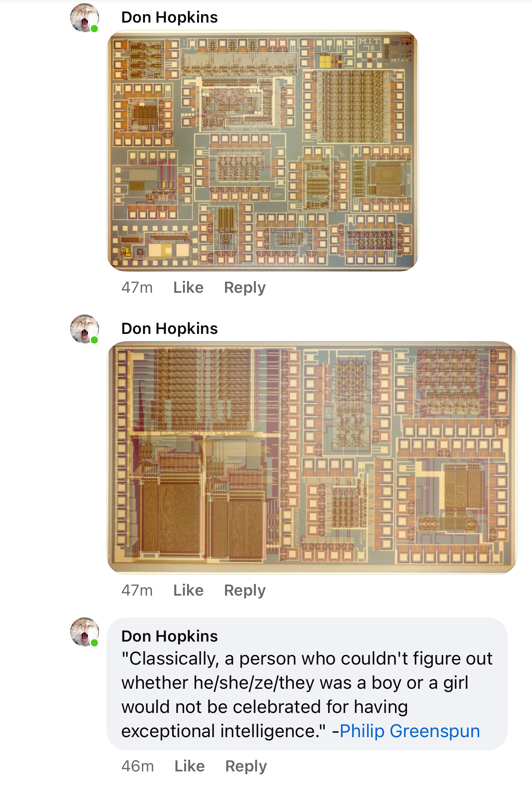532x792 pixels.
Task: Like the M.I.T. '78 chip photo comment
Action: (188, 288)
